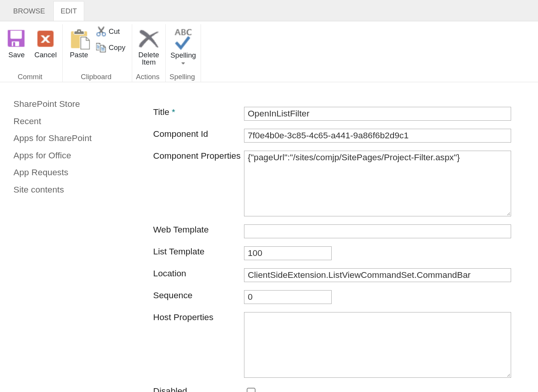View Site contents

point(39,190)
